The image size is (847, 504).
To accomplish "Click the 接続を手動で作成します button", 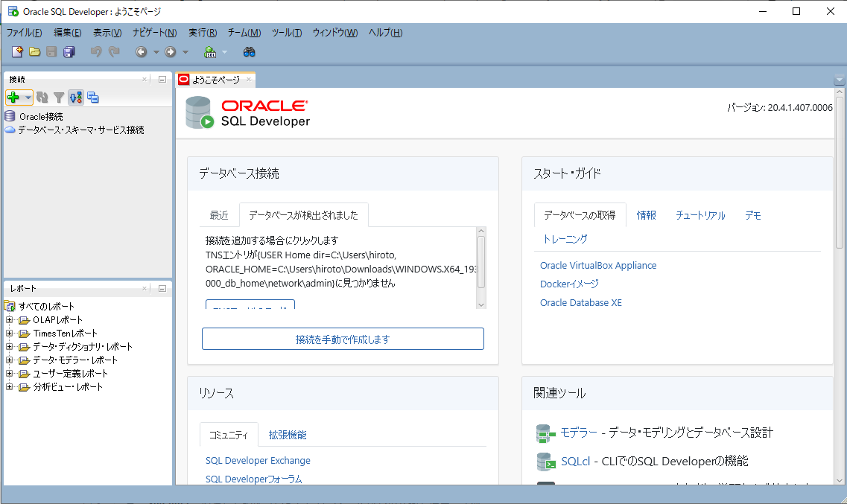I will [x=343, y=339].
